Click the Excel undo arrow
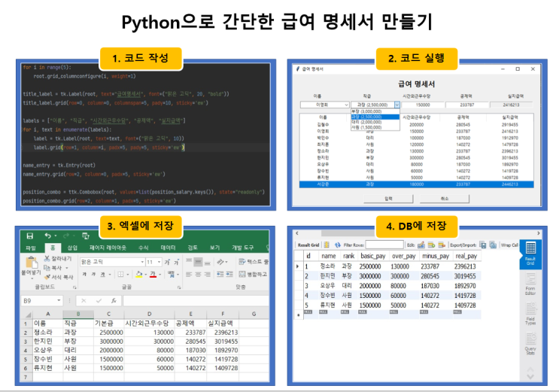The image size is (559, 392). [x=47, y=236]
